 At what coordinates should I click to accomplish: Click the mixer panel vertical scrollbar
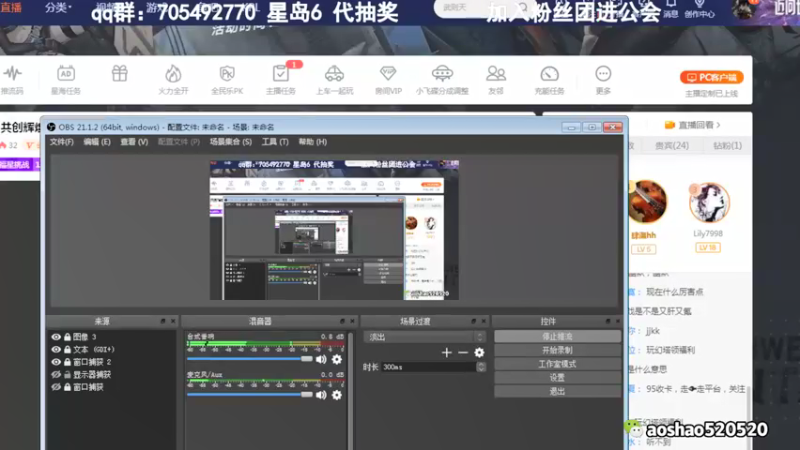coord(350,390)
